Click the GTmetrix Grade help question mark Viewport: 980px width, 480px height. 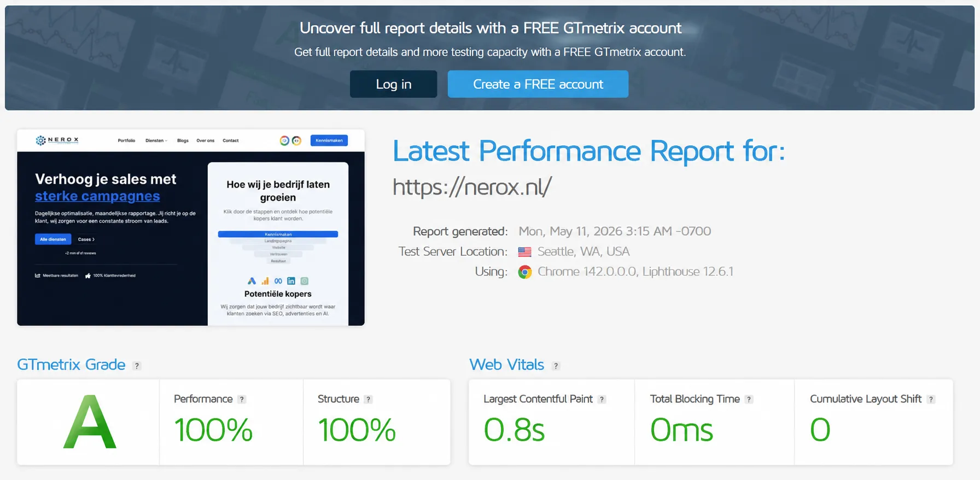pos(137,366)
